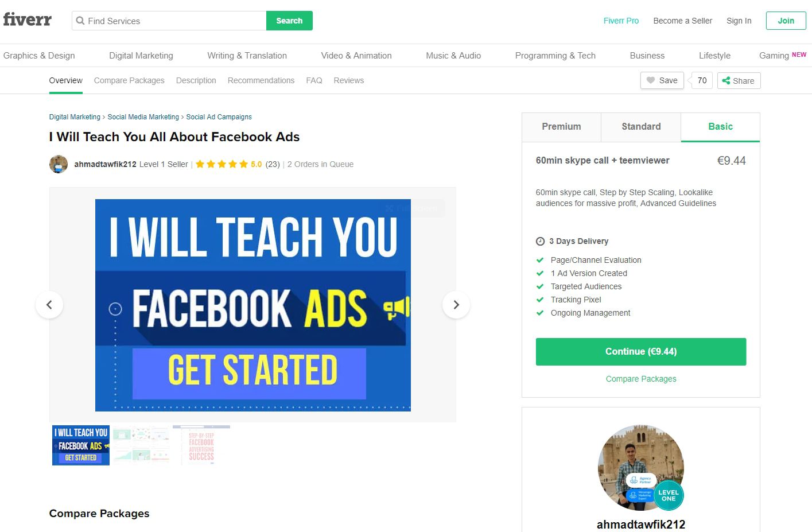Open the Programming & Tech category menu

[x=555, y=56]
